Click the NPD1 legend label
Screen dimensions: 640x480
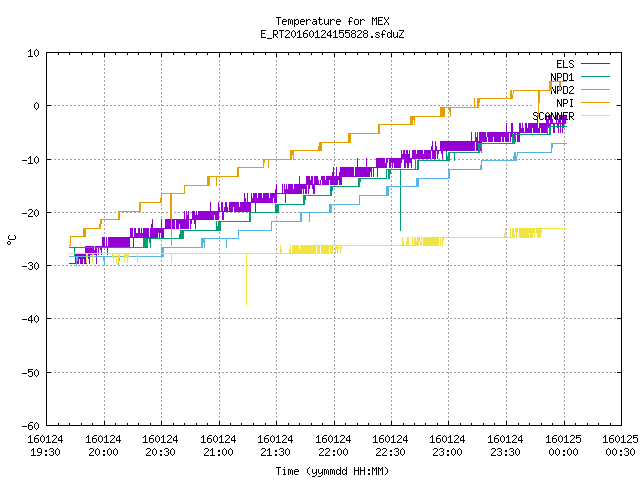tap(562, 77)
